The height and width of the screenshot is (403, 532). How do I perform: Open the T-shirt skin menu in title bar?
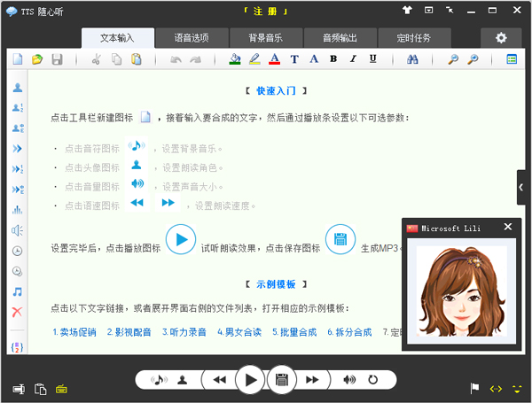click(x=407, y=10)
